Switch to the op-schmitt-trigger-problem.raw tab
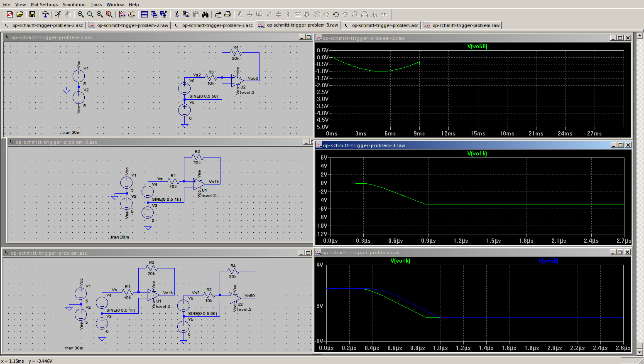 point(462,25)
